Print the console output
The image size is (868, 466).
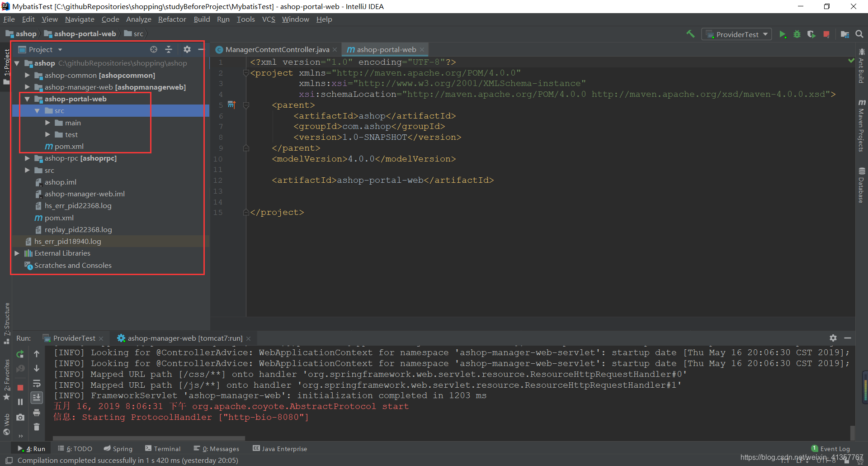point(37,413)
